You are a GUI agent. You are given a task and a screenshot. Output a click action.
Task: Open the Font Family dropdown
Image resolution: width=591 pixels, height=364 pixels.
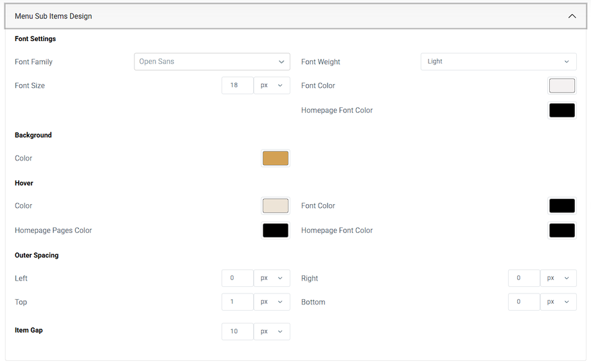[212, 62]
